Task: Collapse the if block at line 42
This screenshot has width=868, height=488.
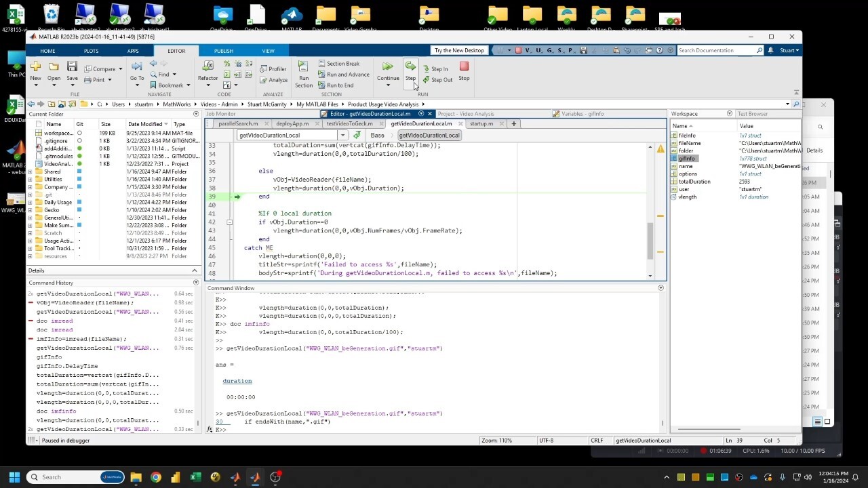Action: click(229, 222)
